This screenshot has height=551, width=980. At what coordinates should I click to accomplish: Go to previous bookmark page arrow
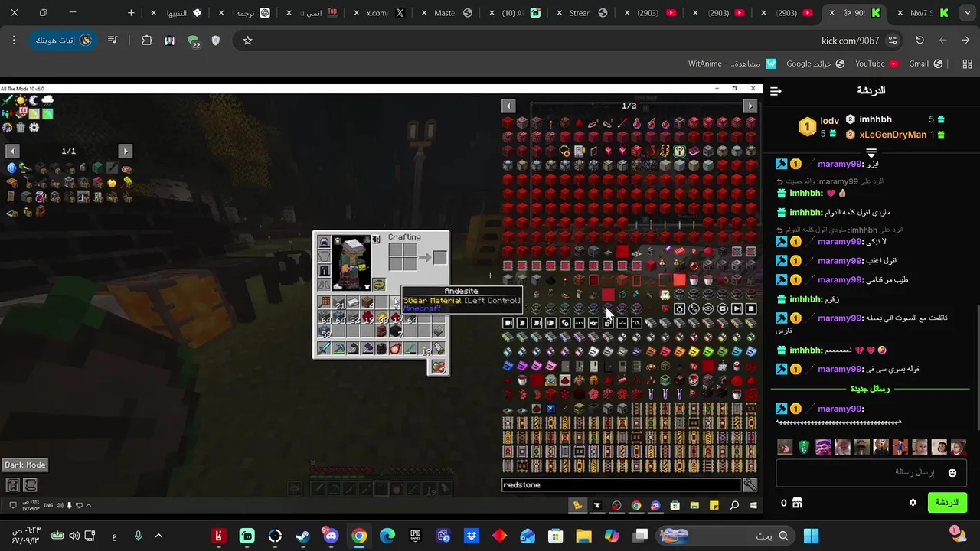pyautogui.click(x=11, y=151)
